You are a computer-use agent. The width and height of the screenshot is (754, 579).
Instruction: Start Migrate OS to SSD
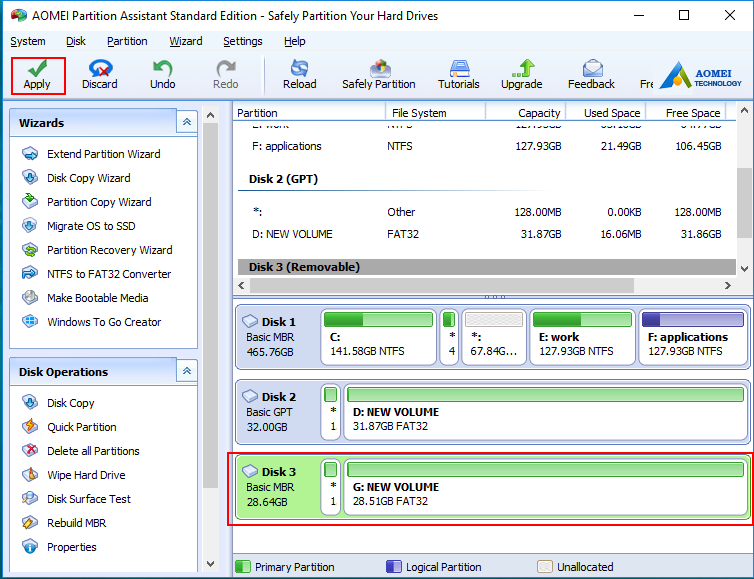[x=79, y=226]
